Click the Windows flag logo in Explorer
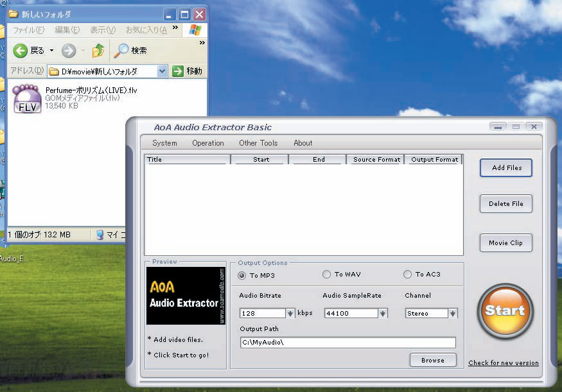Viewport: 562px width, 392px height. coord(195,30)
